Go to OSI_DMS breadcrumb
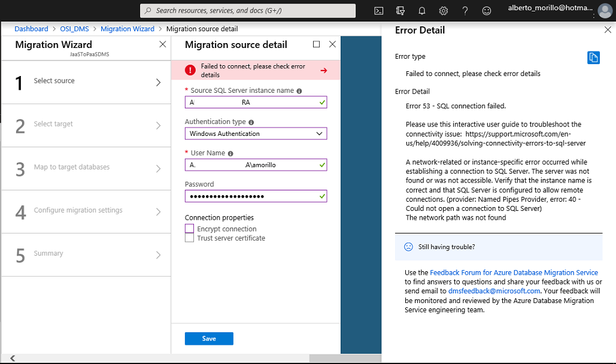The width and height of the screenshot is (616, 364). [x=74, y=29]
